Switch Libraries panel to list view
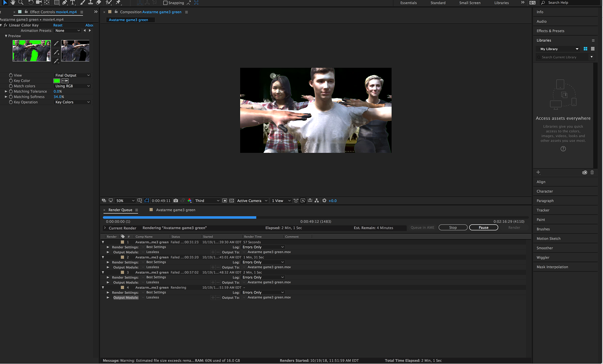The image size is (603, 364). coord(593,49)
